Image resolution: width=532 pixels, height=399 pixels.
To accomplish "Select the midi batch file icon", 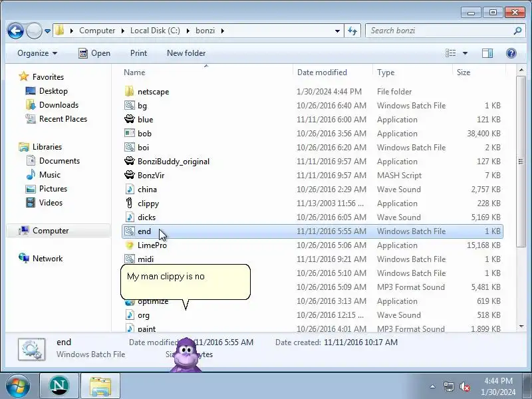I will pyautogui.click(x=129, y=259).
